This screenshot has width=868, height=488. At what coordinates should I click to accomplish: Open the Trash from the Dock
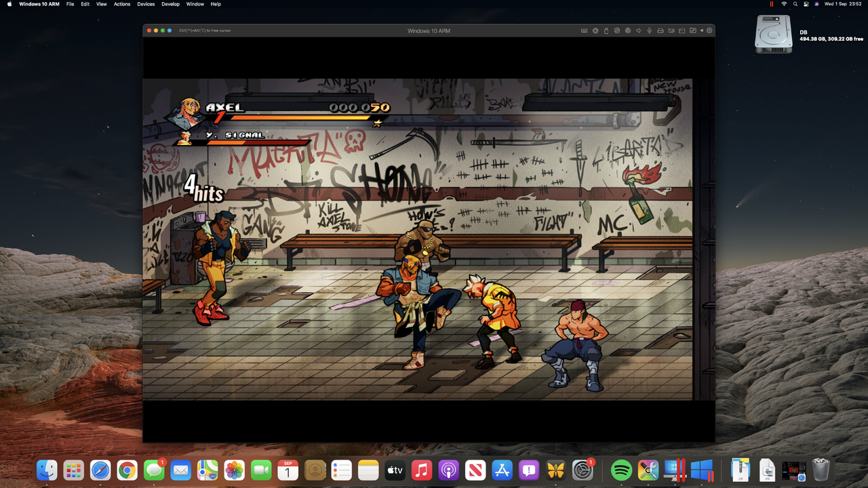[x=821, y=470]
